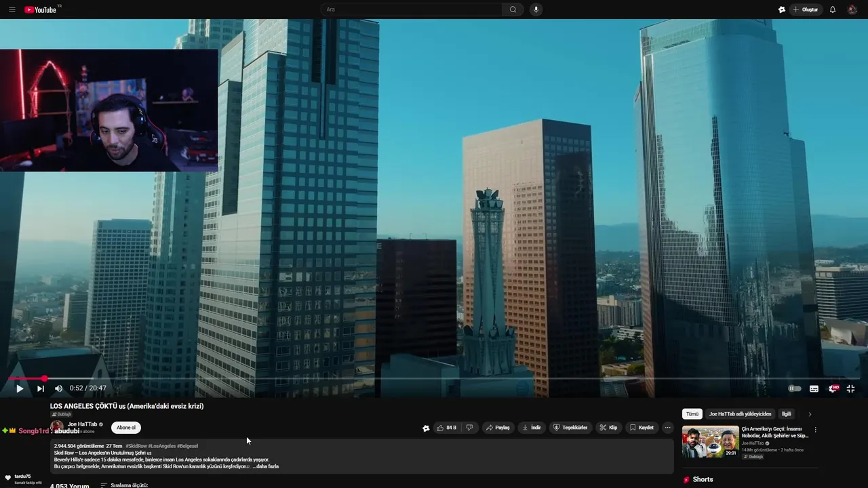Click the Ara search input field
Image resolution: width=868 pixels, height=488 pixels.
[x=412, y=9]
